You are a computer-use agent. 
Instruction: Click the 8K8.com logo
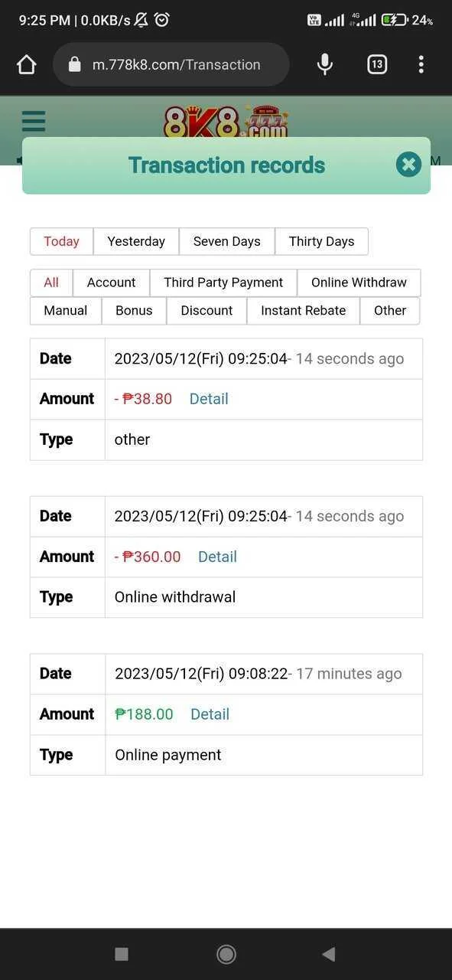[x=226, y=122]
